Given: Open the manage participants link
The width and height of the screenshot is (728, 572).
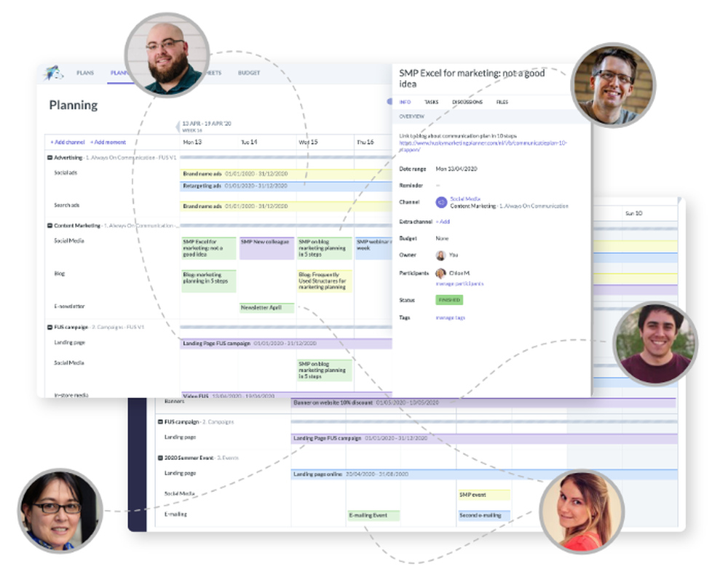Looking at the screenshot, I should coord(459,284).
